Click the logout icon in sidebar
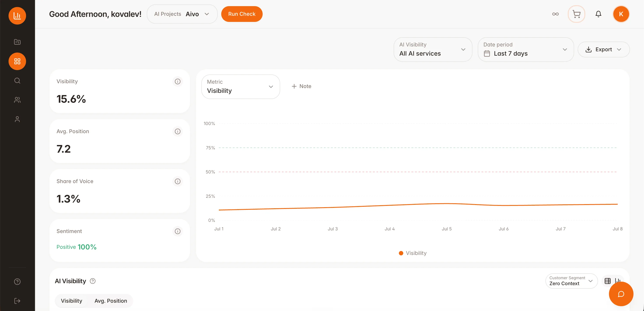The width and height of the screenshot is (644, 311). 17,301
